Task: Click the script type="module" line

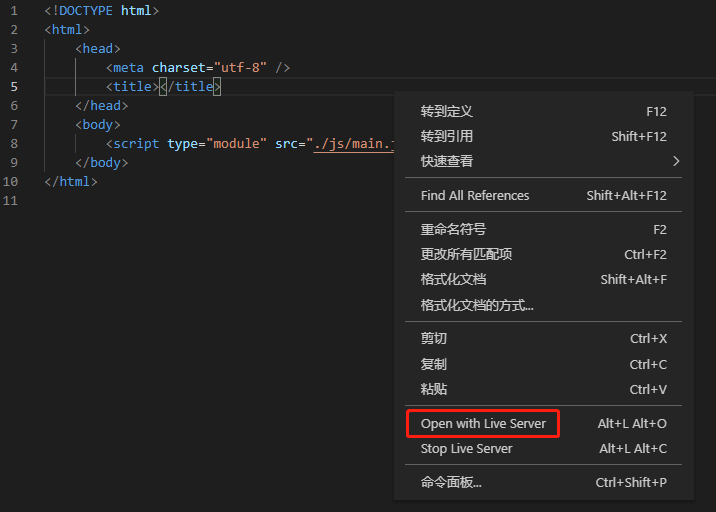Action: (x=250, y=144)
